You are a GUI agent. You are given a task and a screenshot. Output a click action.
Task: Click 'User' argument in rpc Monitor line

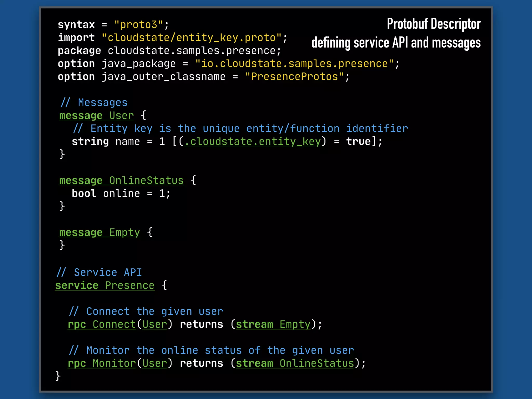click(155, 363)
